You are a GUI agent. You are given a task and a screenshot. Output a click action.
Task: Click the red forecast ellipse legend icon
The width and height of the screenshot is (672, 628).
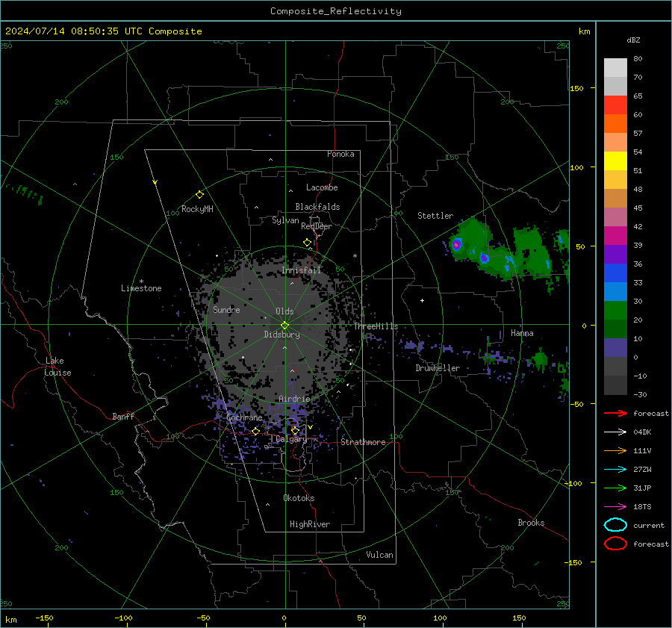point(615,544)
